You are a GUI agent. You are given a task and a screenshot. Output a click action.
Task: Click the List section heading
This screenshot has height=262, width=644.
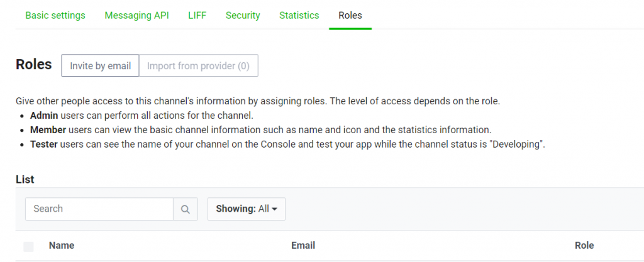[x=25, y=180]
